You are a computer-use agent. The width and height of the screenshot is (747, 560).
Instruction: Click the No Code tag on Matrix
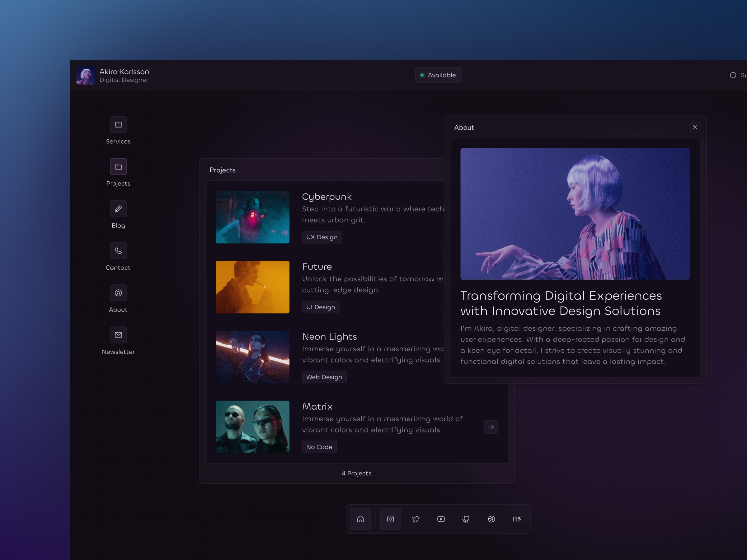pos(318,446)
